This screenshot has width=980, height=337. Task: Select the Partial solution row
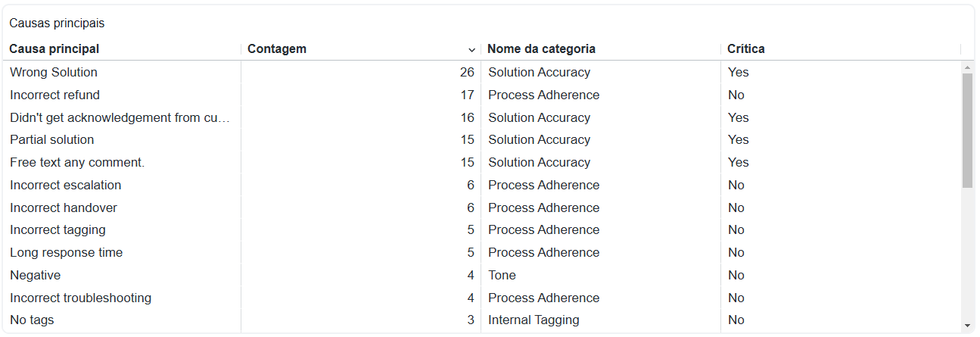pyautogui.click(x=484, y=140)
